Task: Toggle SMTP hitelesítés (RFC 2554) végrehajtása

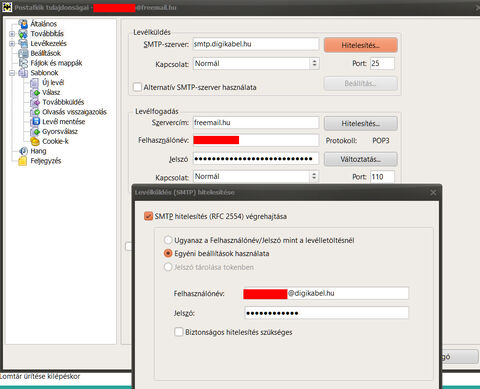Action: click(148, 216)
